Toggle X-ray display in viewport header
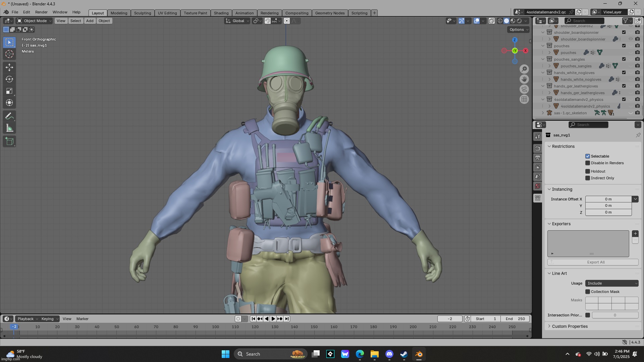Image resolution: width=644 pixels, height=362 pixels. point(491,21)
